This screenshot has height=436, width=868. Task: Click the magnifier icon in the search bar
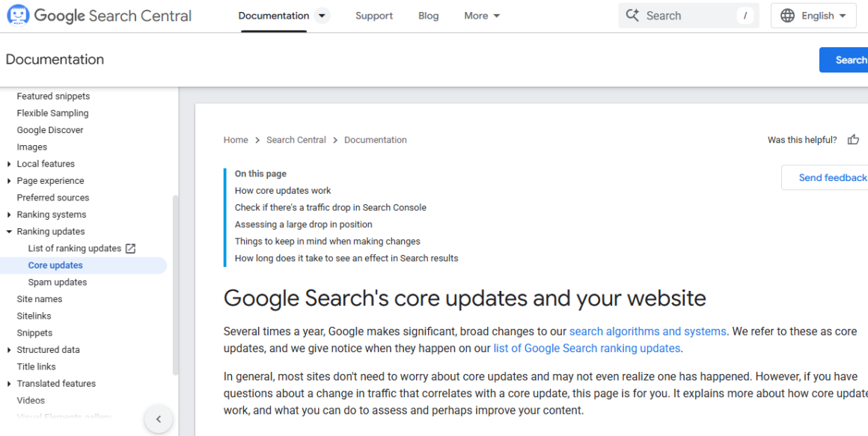[633, 15]
